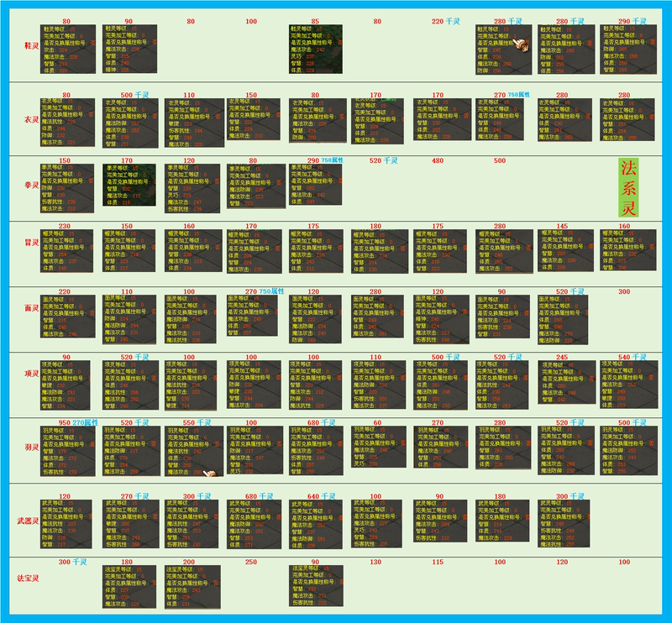Screen dimensions: 672x623
Task: Select the 480 price in 拳灵 row
Action: [438, 160]
